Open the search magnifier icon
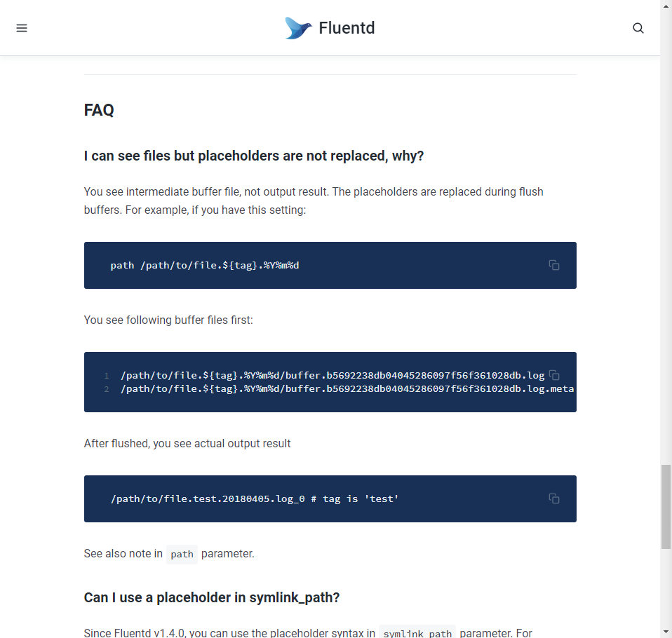The image size is (672, 638). pos(638,28)
